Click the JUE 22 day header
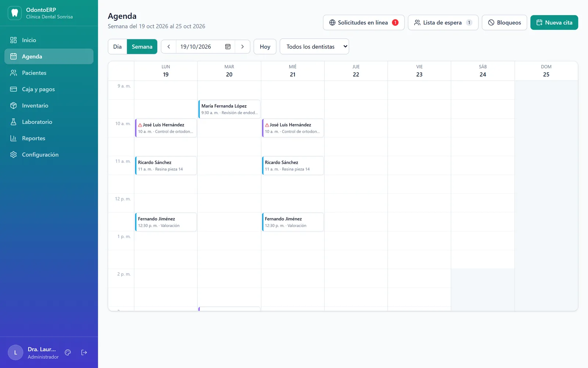This screenshot has height=368, width=588. [x=356, y=71]
